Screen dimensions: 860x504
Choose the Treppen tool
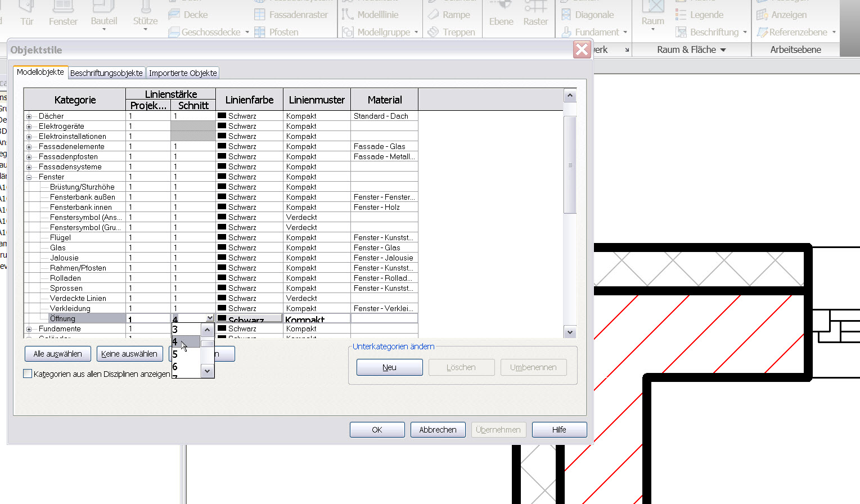click(452, 32)
